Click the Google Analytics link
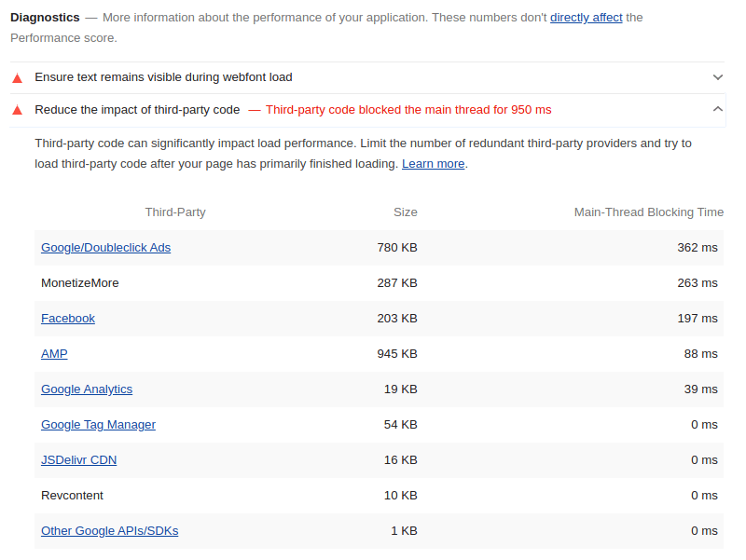Image resolution: width=746 pixels, height=560 pixels. pos(87,389)
